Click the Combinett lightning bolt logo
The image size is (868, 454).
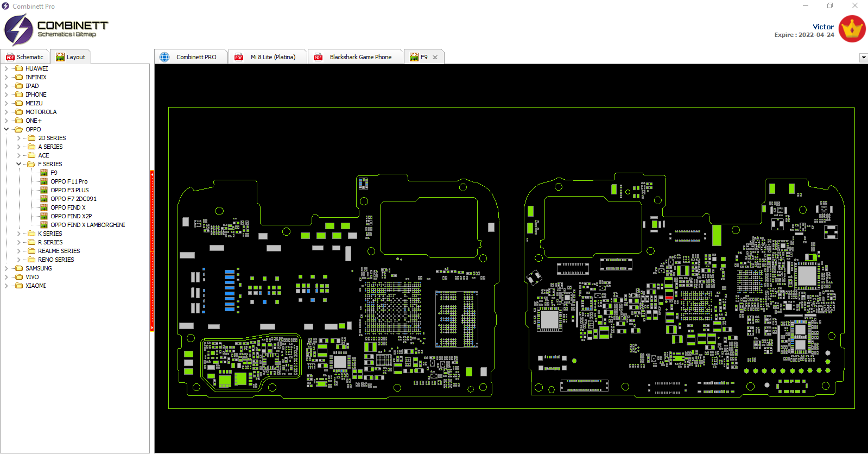coord(19,30)
